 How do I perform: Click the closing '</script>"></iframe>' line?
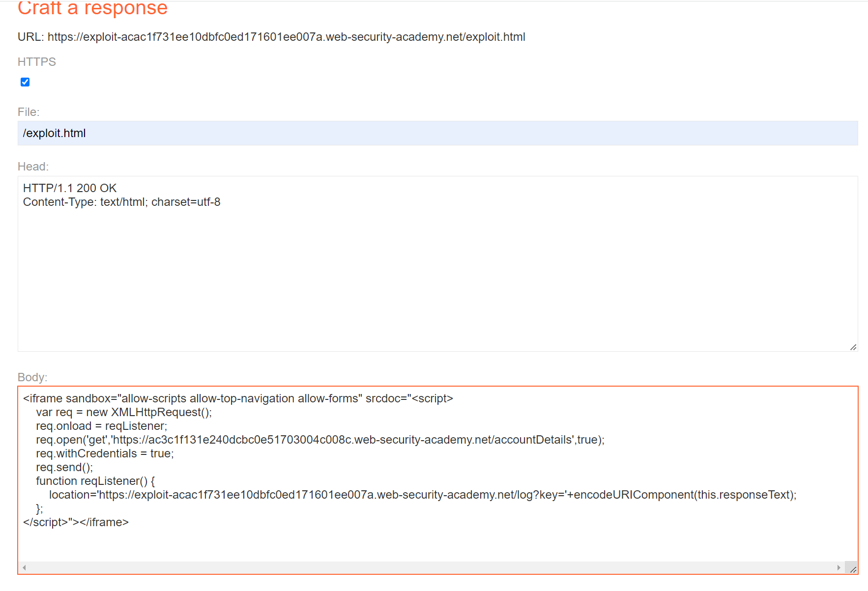coord(76,522)
